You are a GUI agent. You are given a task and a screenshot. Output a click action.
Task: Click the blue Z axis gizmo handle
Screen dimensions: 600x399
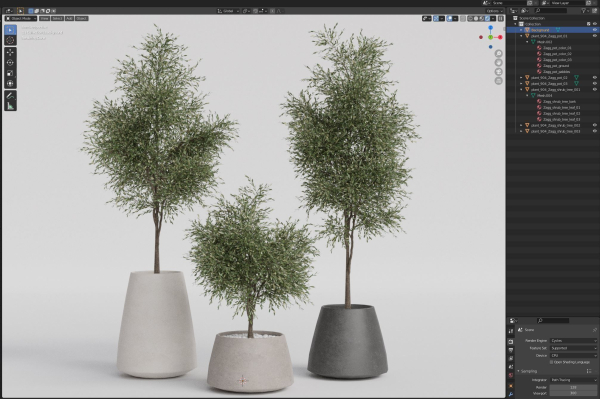pyautogui.click(x=491, y=28)
